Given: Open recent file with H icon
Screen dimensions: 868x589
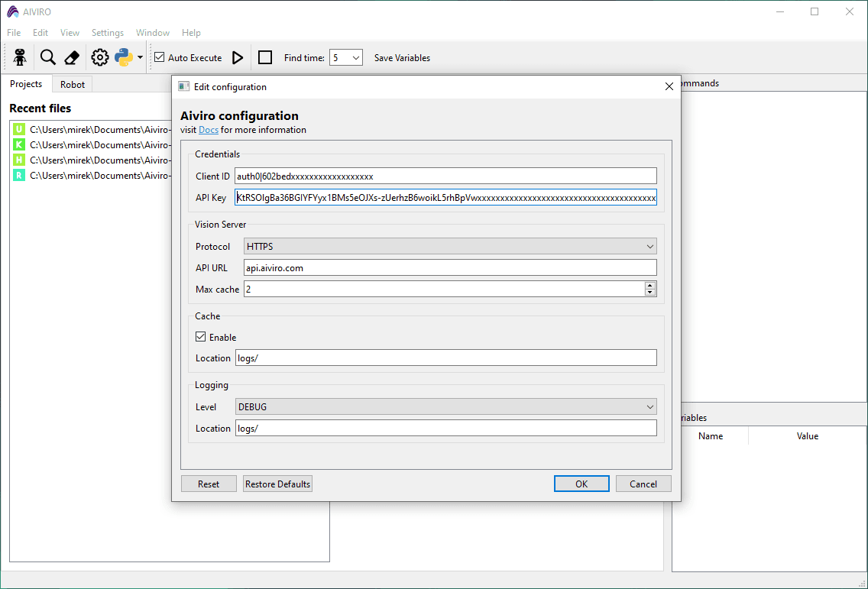Looking at the screenshot, I should (92, 160).
